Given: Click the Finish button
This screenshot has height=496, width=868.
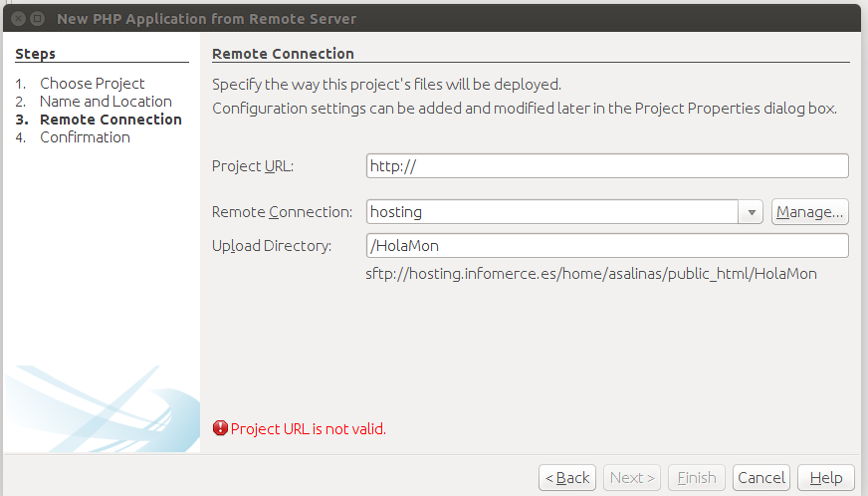Looking at the screenshot, I should click(x=697, y=478).
